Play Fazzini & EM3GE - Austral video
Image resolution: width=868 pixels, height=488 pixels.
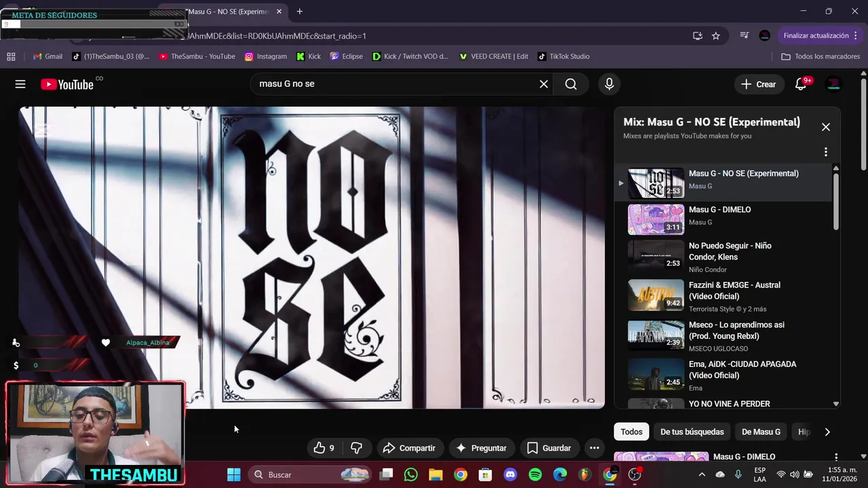tap(722, 297)
